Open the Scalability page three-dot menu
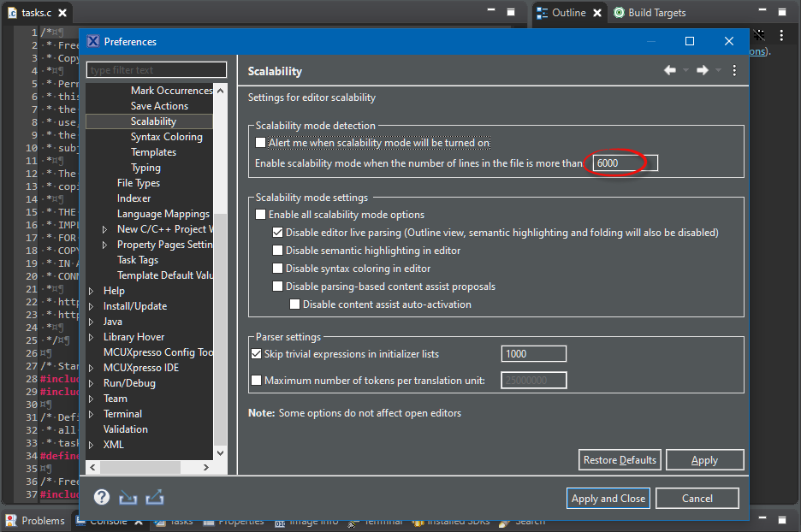 (734, 71)
